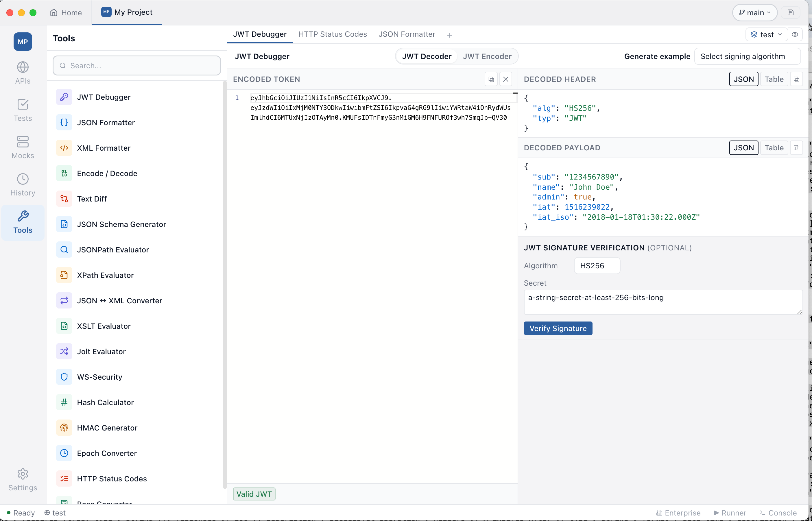
Task: Switch to JSON Formatter tab
Action: [407, 34]
